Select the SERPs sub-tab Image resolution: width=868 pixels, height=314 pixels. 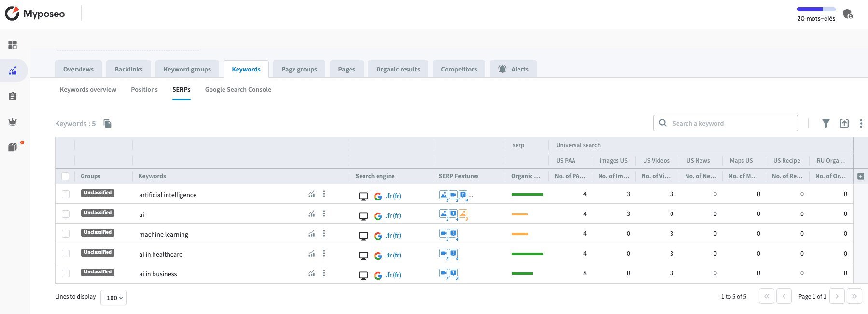click(182, 89)
